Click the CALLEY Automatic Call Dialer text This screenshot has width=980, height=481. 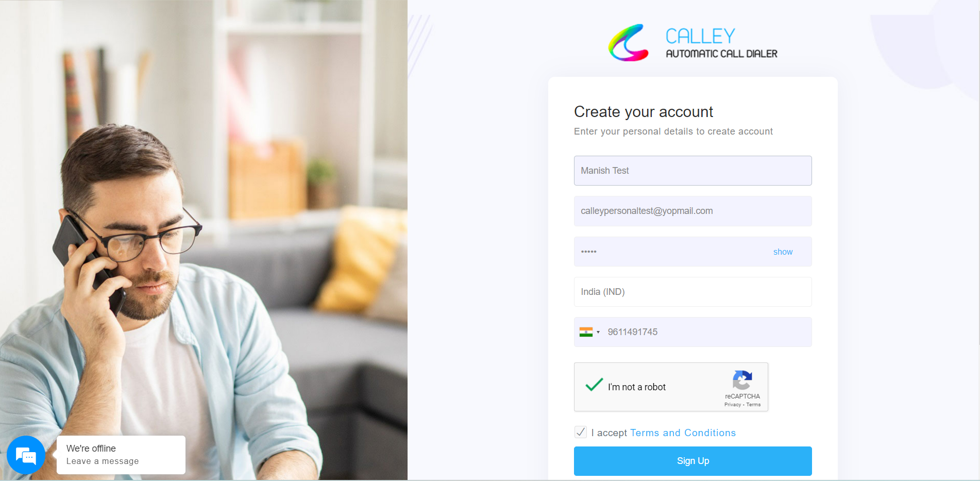[x=721, y=43]
